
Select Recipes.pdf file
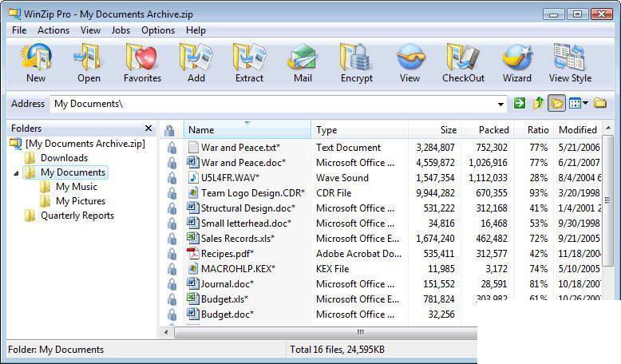(227, 254)
